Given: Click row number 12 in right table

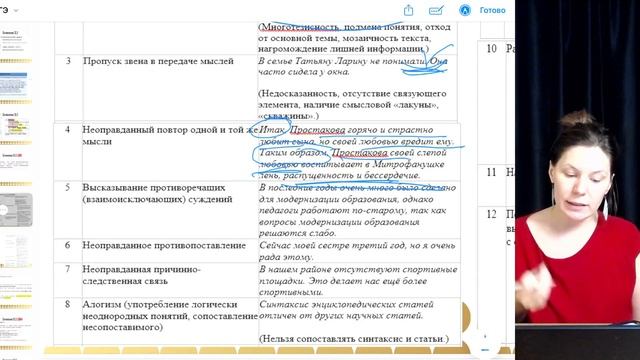Looking at the screenshot, I should click(491, 214).
